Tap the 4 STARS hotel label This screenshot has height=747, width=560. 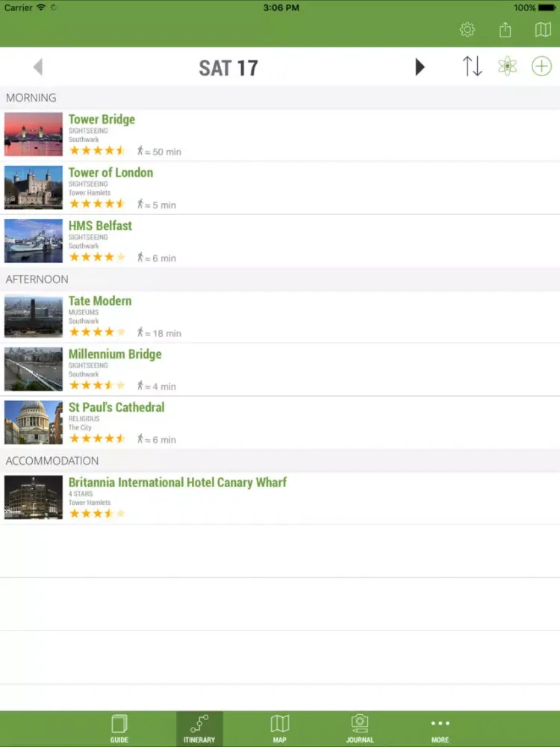(x=81, y=494)
